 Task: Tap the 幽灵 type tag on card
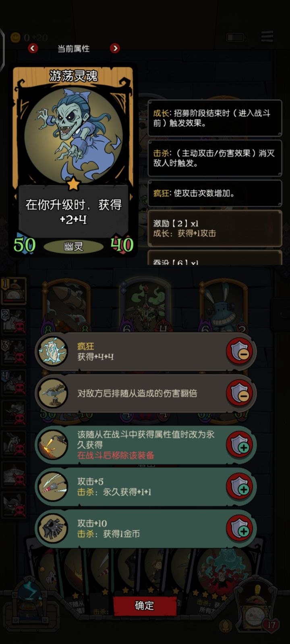point(73,246)
